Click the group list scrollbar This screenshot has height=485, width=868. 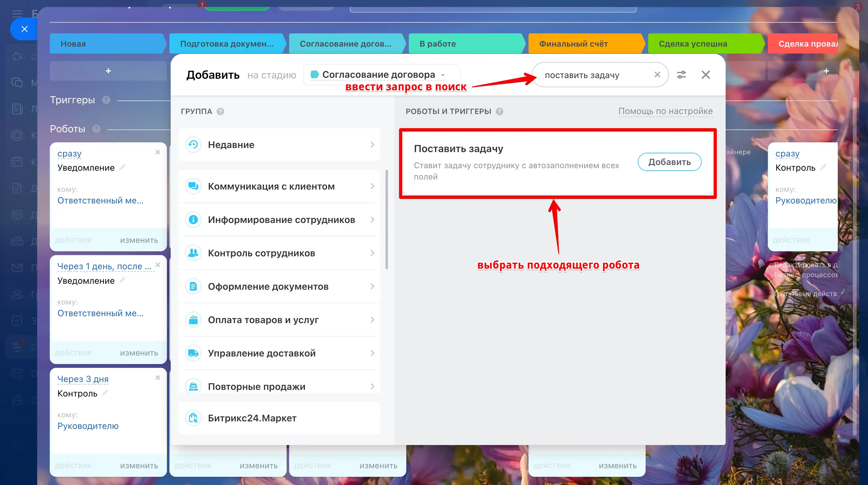[386, 219]
